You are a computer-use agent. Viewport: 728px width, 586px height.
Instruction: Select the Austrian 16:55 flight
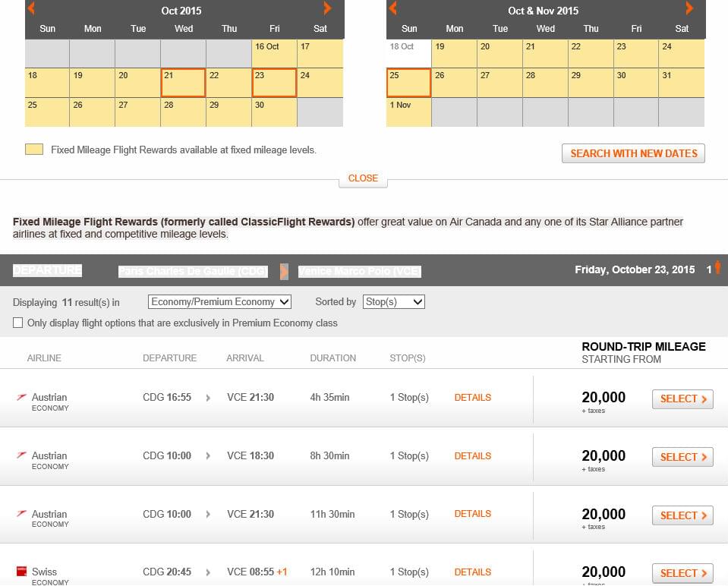pyautogui.click(x=682, y=399)
